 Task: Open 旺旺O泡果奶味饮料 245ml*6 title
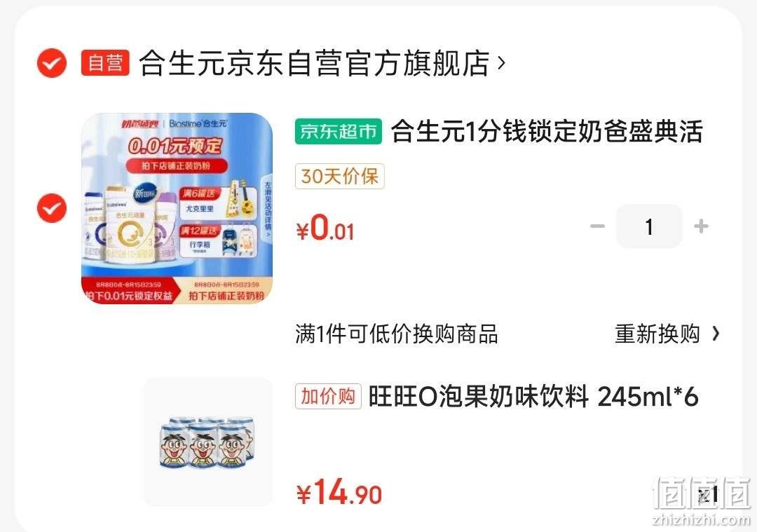point(533,397)
